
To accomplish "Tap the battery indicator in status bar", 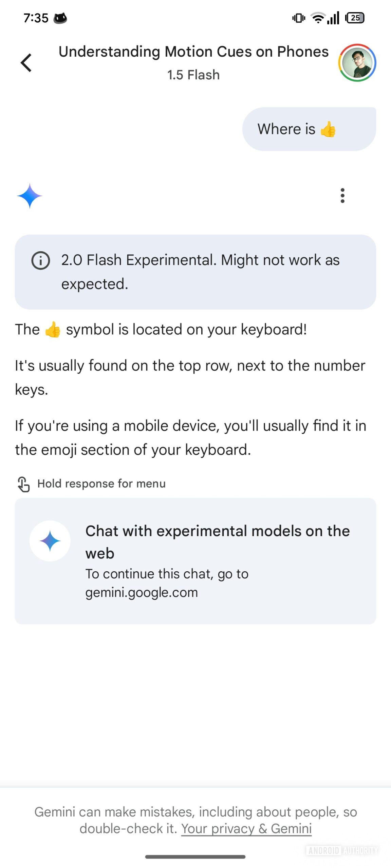I will pos(355,18).
